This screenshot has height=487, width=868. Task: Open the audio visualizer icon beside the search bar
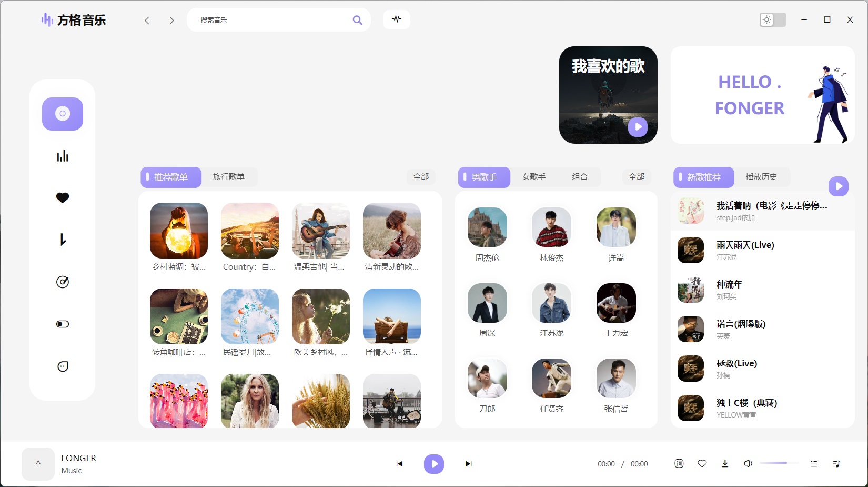click(397, 19)
